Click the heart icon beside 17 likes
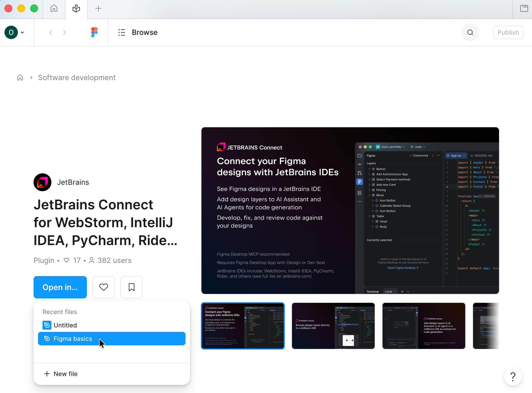 tap(66, 260)
